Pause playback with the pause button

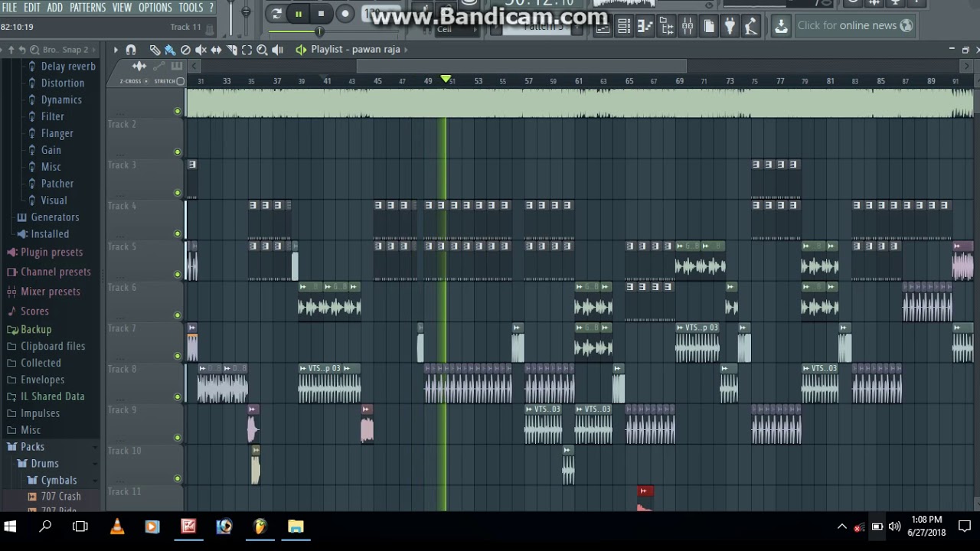299,13
